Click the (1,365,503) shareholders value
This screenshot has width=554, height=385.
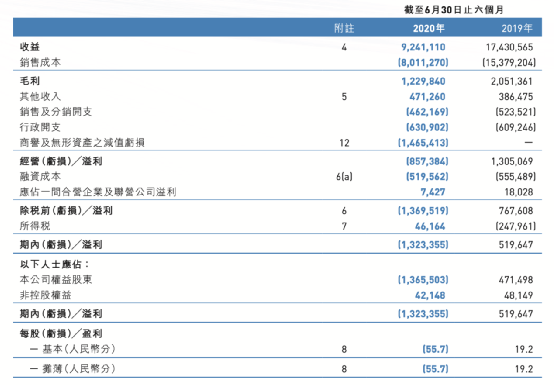[x=423, y=280]
